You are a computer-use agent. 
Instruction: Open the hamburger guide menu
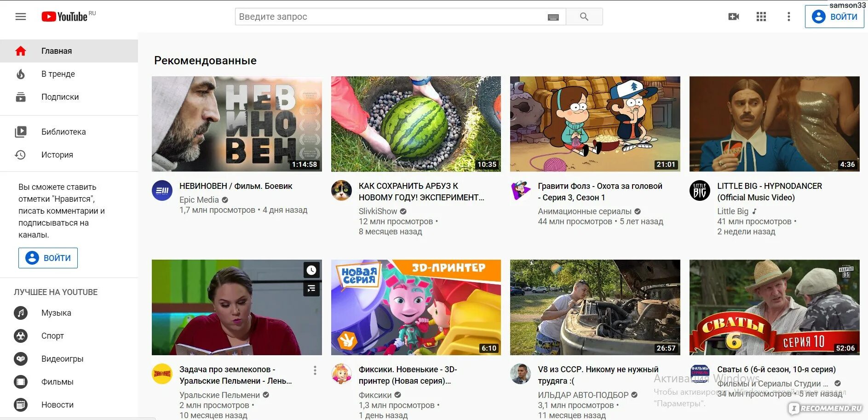click(x=21, y=17)
